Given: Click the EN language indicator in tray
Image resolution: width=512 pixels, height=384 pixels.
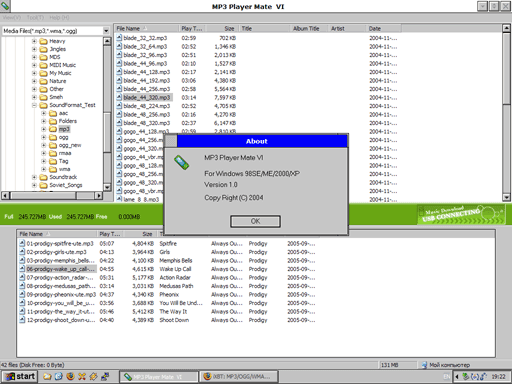Looking at the screenshot, I should (447, 377).
